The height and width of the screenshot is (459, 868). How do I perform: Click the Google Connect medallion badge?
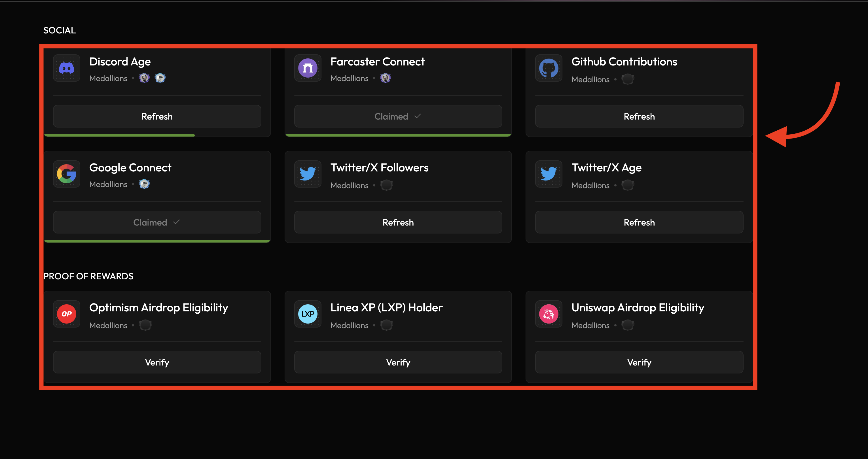[144, 184]
